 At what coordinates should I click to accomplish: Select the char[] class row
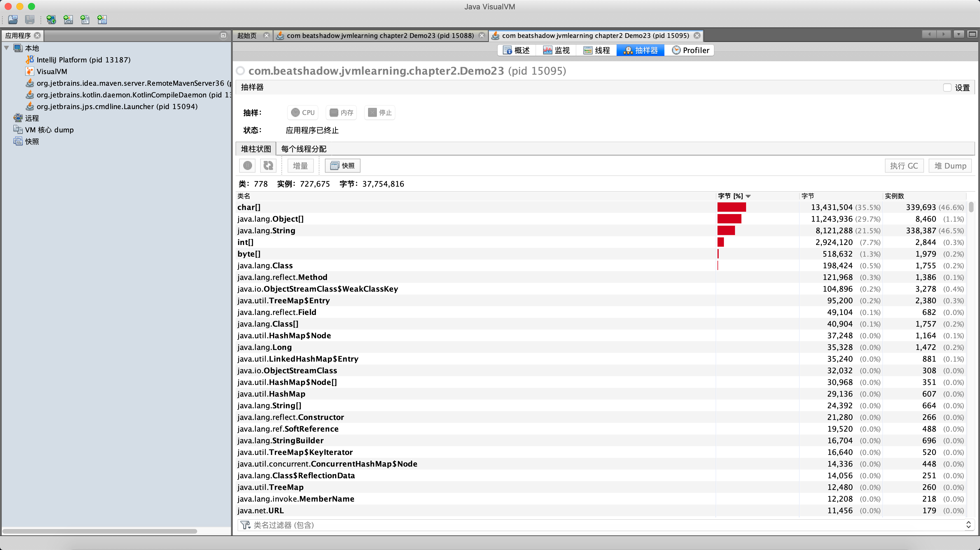click(x=601, y=207)
